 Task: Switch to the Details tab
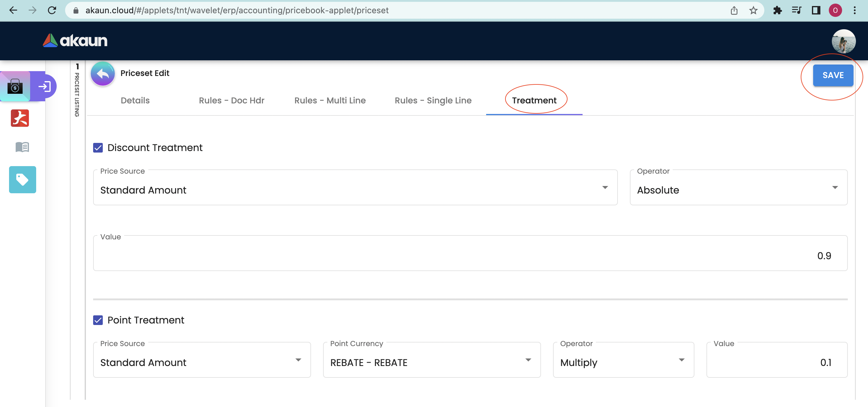135,100
